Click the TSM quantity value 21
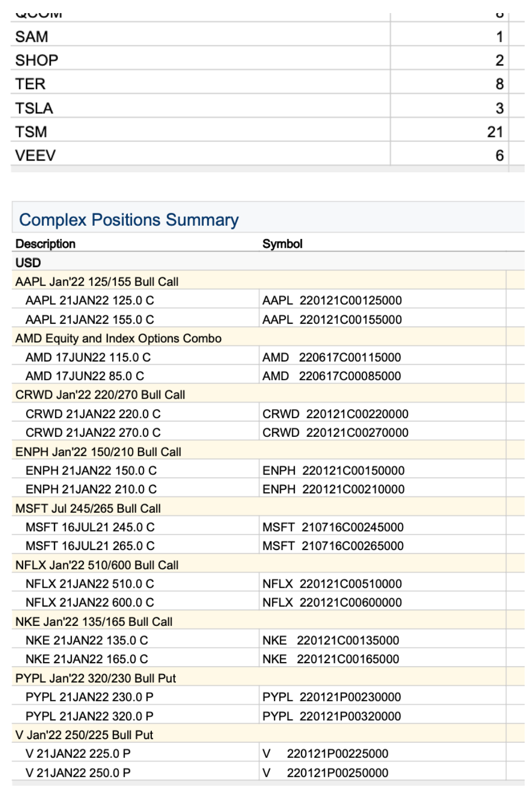The height and width of the screenshot is (792, 532). point(494,132)
